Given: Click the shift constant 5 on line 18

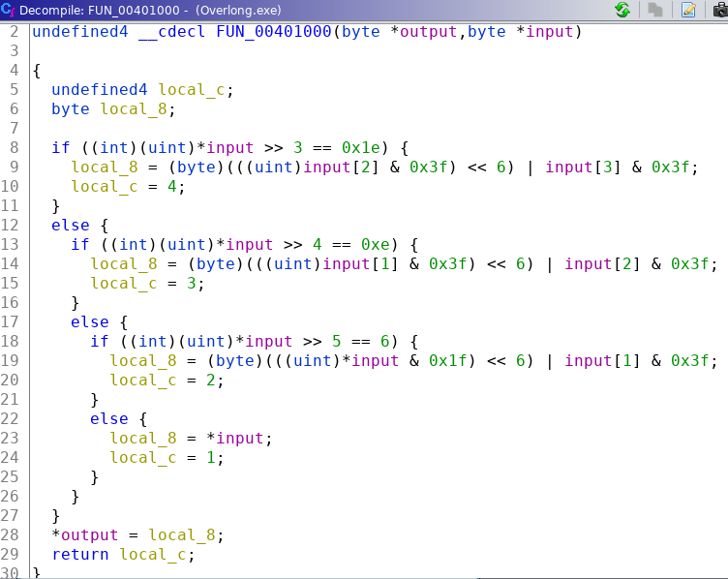Looking at the screenshot, I should point(337,342).
